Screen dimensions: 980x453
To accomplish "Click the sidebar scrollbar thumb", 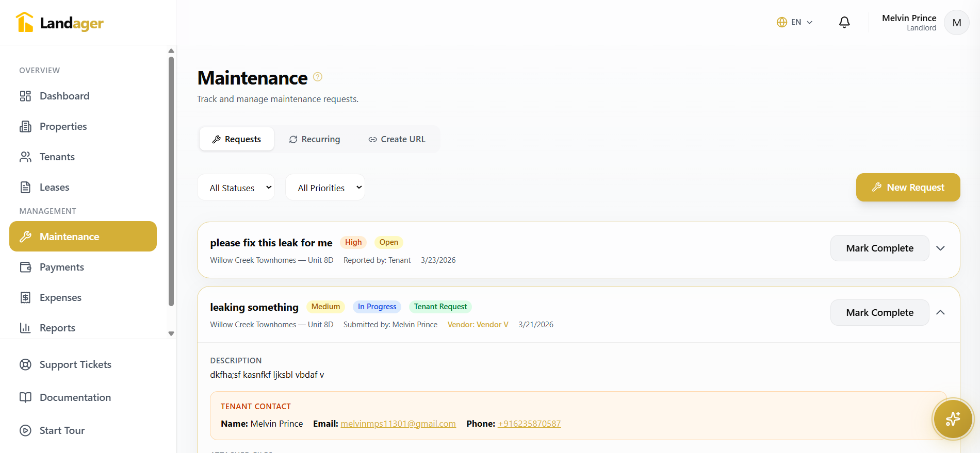I will coord(171,180).
